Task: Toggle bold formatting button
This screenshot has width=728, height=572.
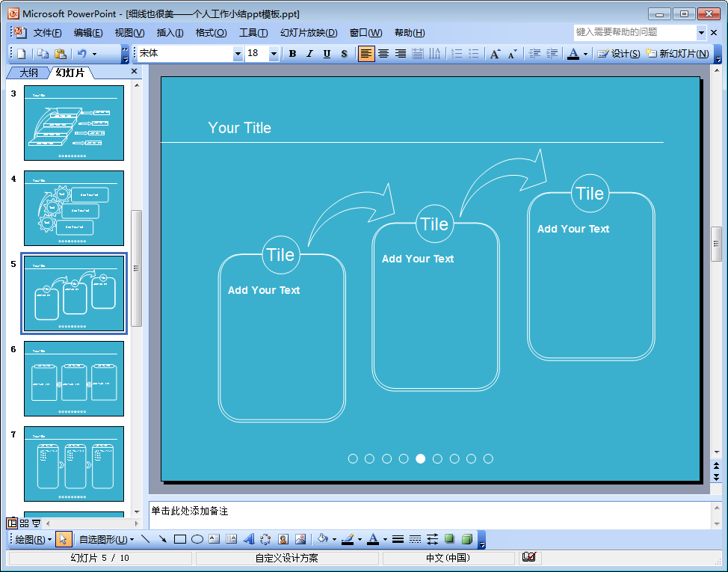Action: point(292,54)
